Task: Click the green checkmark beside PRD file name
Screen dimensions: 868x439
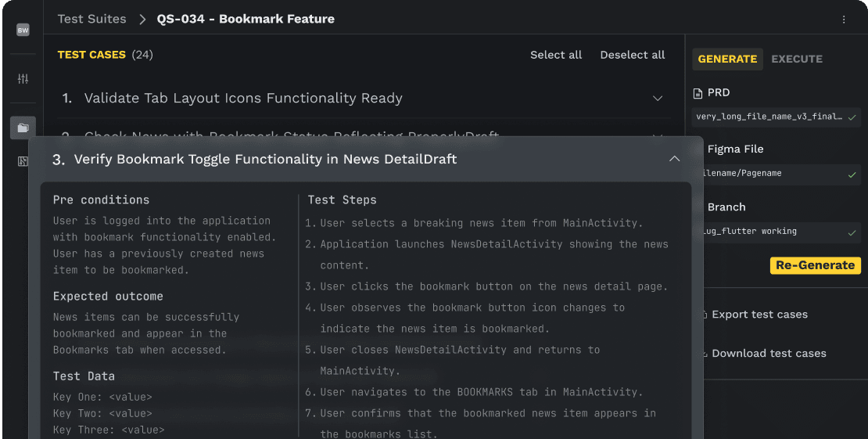Action: 852,117
